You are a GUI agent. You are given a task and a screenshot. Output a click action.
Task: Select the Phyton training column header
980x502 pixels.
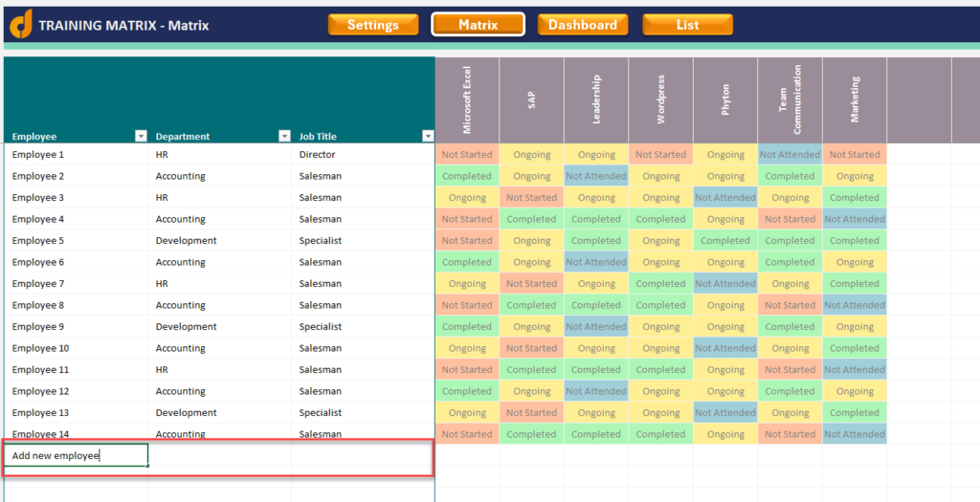(725, 99)
